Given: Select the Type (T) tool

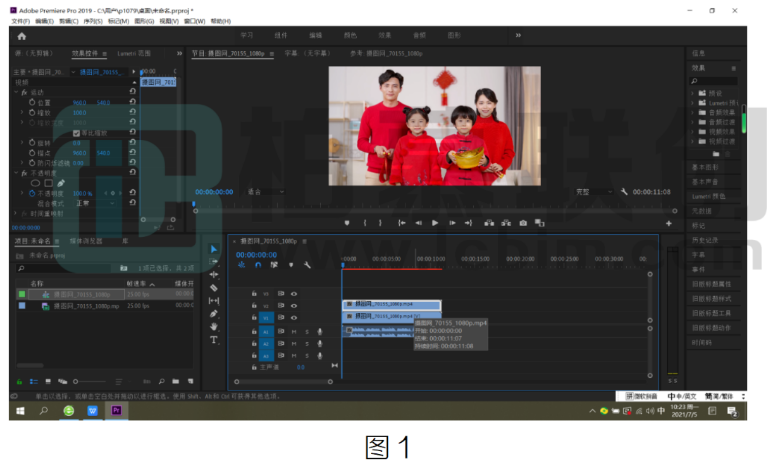Looking at the screenshot, I should coord(214,339).
